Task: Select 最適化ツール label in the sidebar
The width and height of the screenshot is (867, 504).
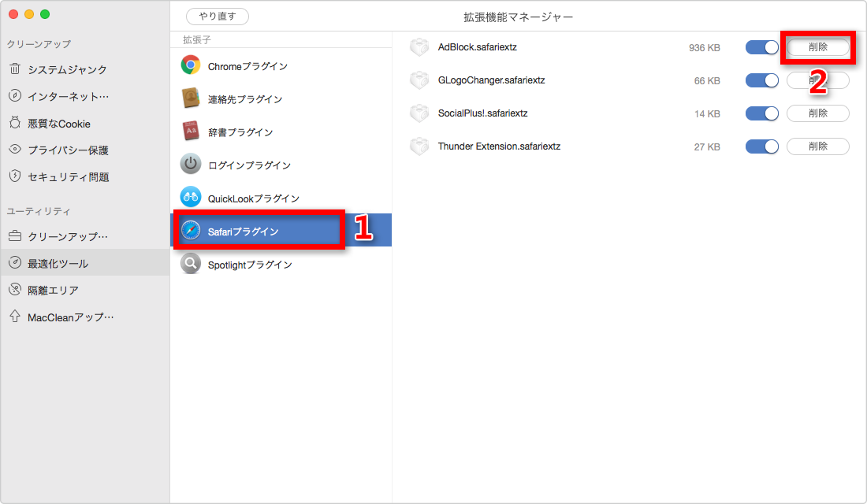Action: [58, 264]
